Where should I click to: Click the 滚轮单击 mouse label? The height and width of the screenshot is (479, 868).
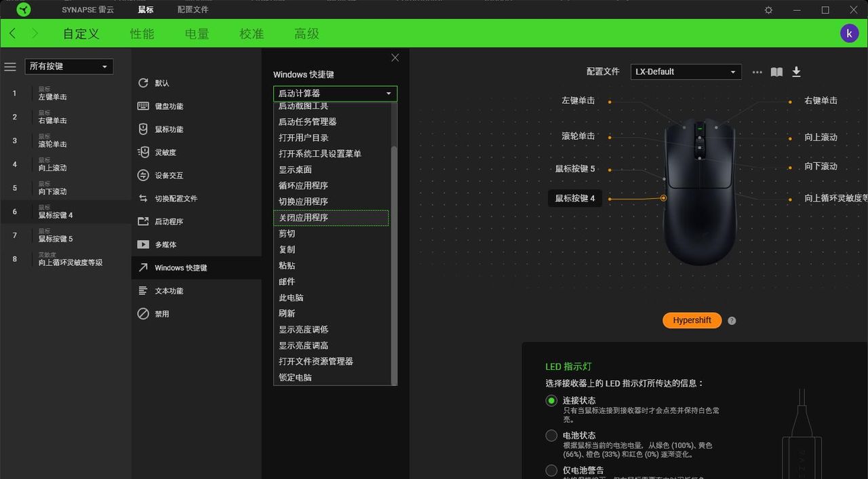[578, 136]
